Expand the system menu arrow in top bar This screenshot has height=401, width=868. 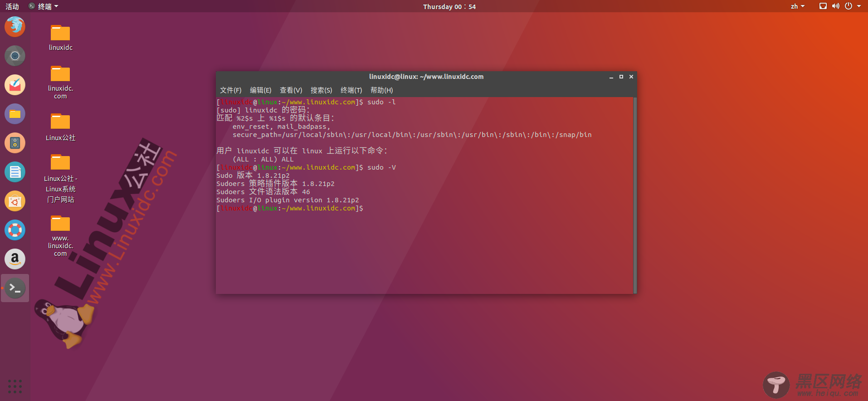[x=859, y=6]
